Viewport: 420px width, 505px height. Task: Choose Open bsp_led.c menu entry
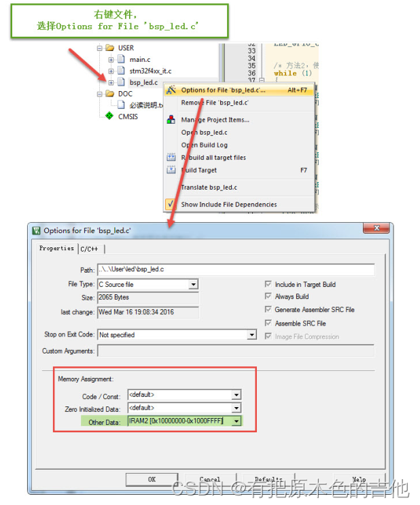pos(239,132)
